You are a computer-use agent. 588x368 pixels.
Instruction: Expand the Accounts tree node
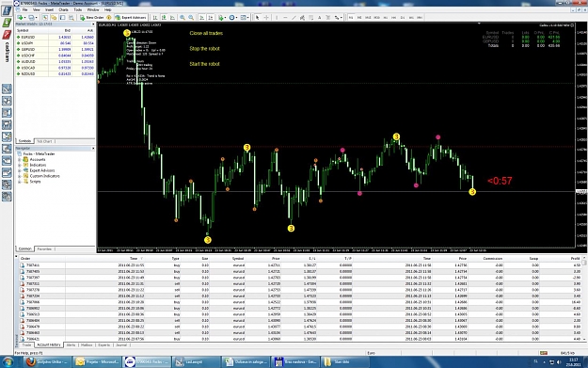pyautogui.click(x=20, y=159)
